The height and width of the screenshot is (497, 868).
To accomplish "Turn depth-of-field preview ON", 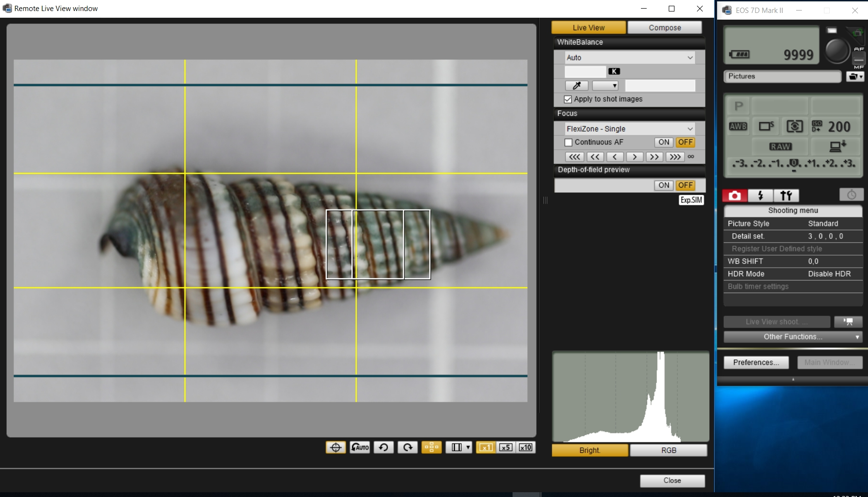I will click(x=663, y=185).
